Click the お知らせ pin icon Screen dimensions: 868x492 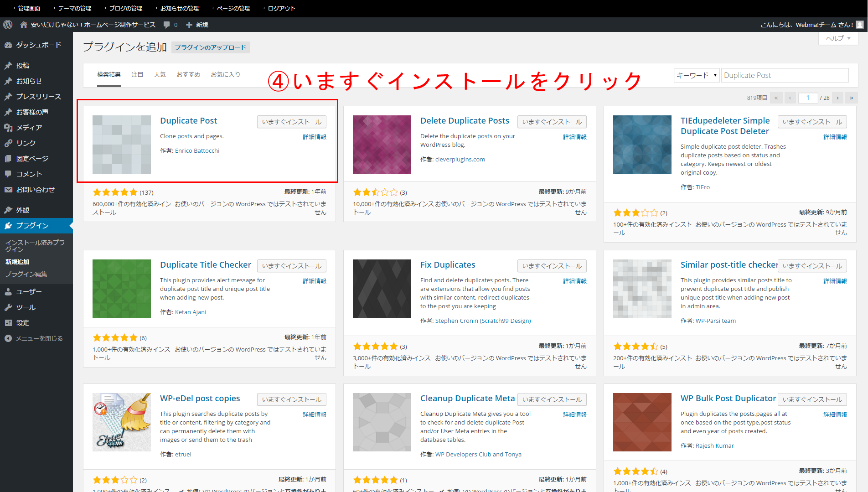pos(8,81)
